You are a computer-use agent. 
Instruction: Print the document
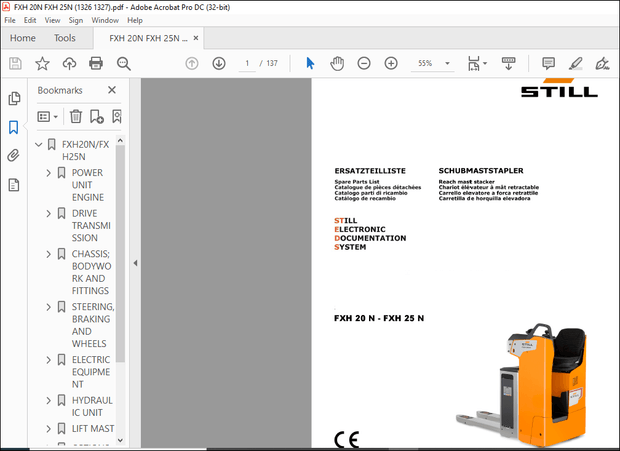click(x=96, y=63)
